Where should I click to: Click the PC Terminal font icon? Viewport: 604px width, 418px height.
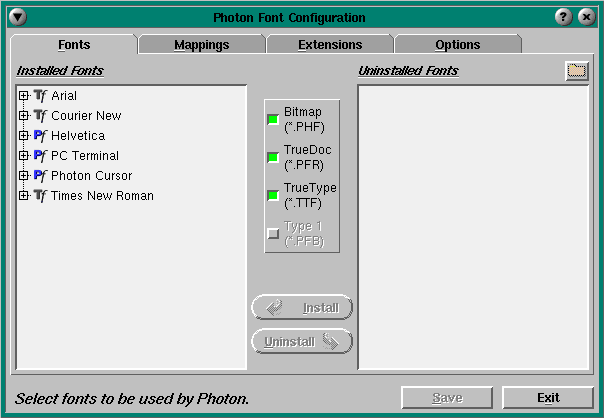click(40, 156)
